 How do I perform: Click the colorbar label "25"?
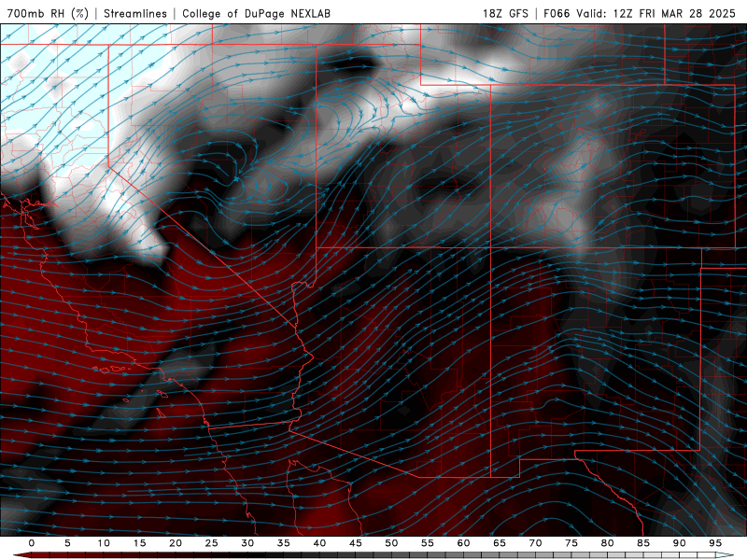point(212,543)
